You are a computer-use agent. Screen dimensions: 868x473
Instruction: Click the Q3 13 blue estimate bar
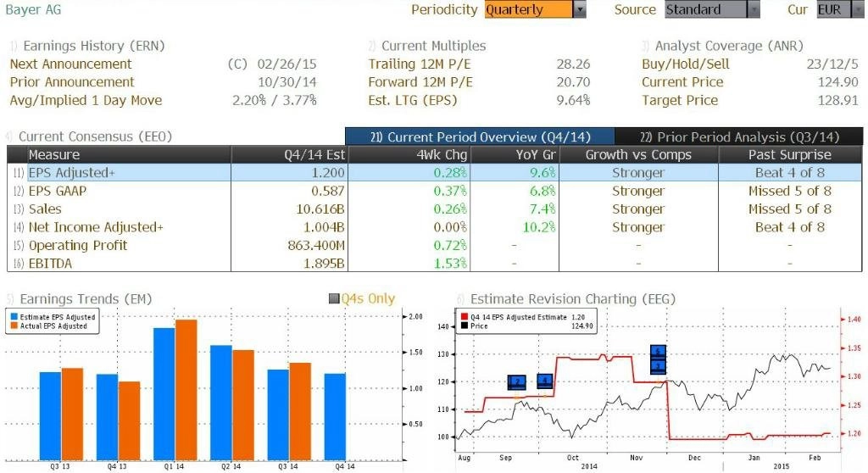coord(50,416)
